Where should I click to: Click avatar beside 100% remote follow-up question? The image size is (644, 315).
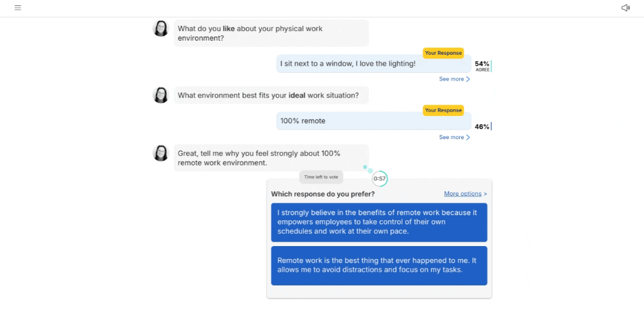pos(160,153)
